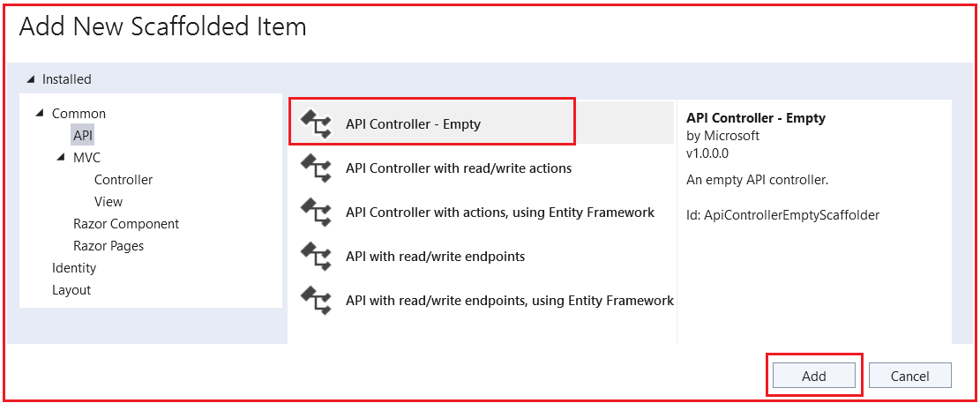This screenshot has width=980, height=403.
Task: Select View under MVC
Action: point(108,202)
